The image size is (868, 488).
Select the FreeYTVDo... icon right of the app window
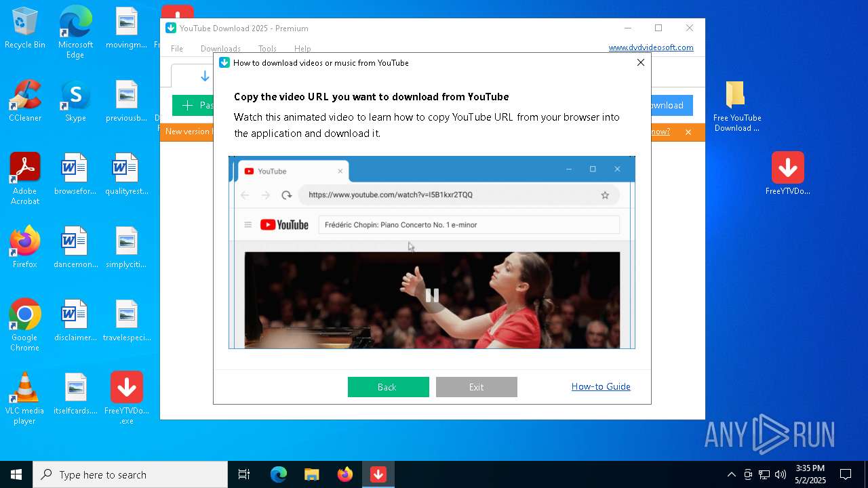787,174
